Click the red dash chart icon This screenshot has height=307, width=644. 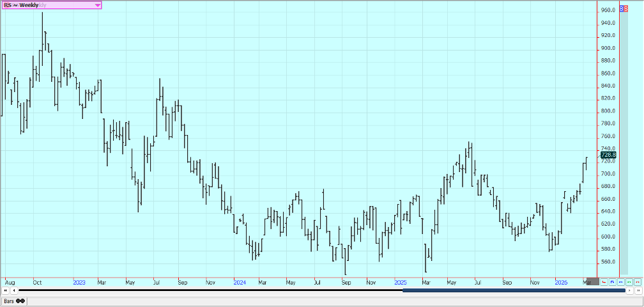point(637,281)
